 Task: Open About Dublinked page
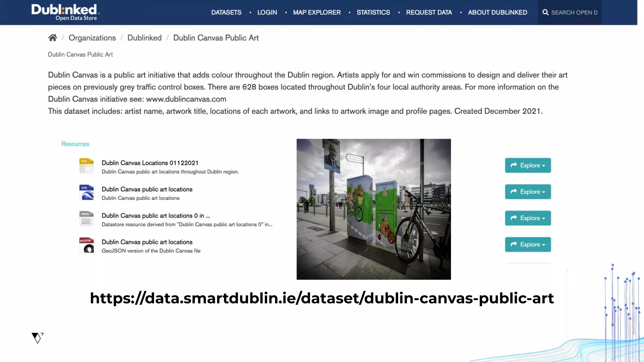pos(497,12)
